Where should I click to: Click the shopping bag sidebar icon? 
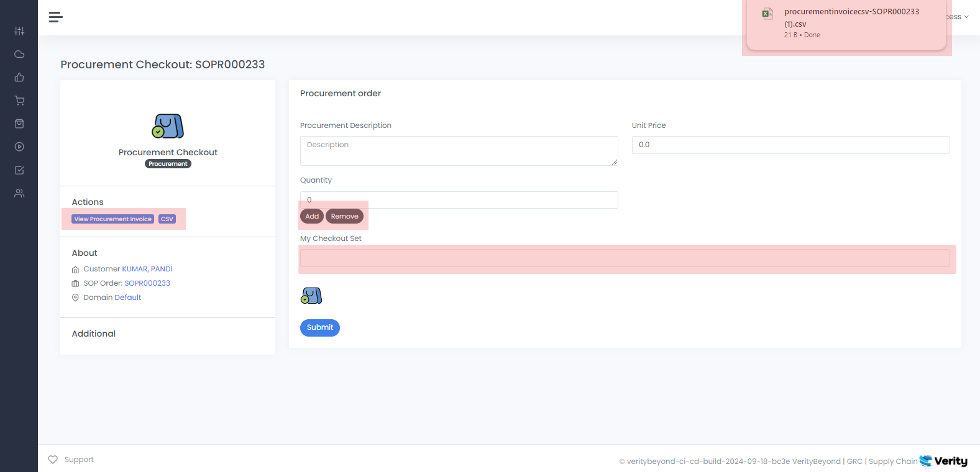(x=19, y=124)
